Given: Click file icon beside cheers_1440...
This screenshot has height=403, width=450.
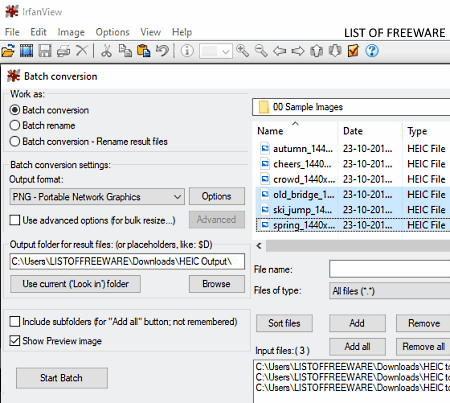Looking at the screenshot, I should click(x=265, y=164).
